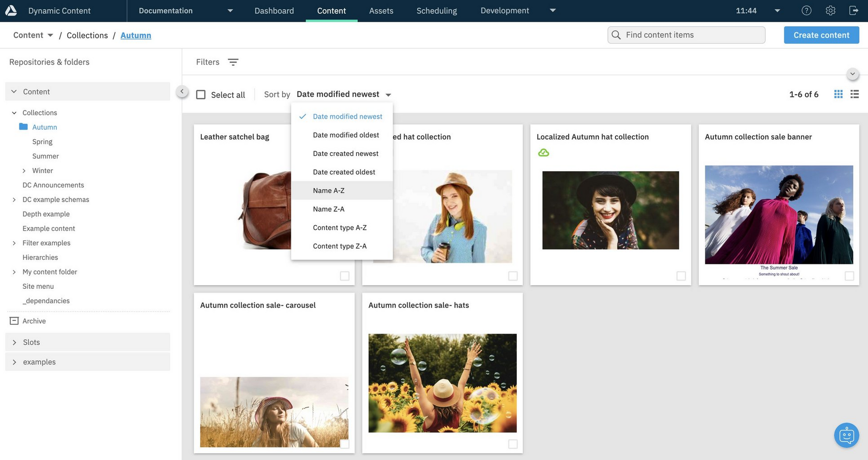Open the DC Announcements folder
868x460 pixels.
(x=53, y=185)
